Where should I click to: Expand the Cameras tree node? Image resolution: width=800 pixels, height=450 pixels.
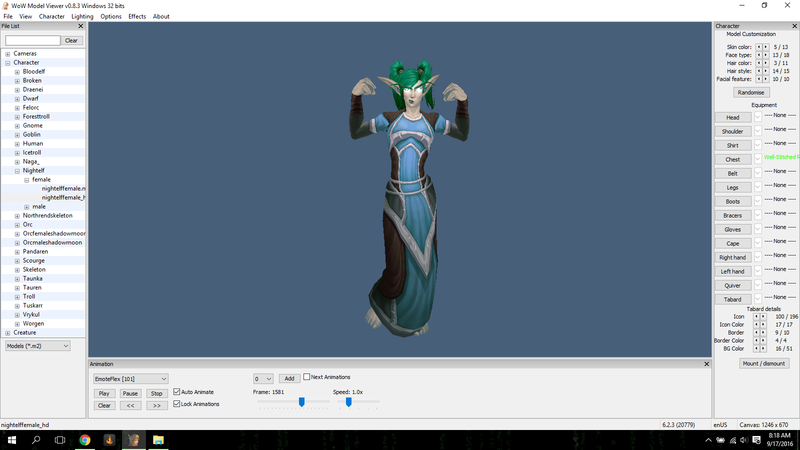(8, 54)
